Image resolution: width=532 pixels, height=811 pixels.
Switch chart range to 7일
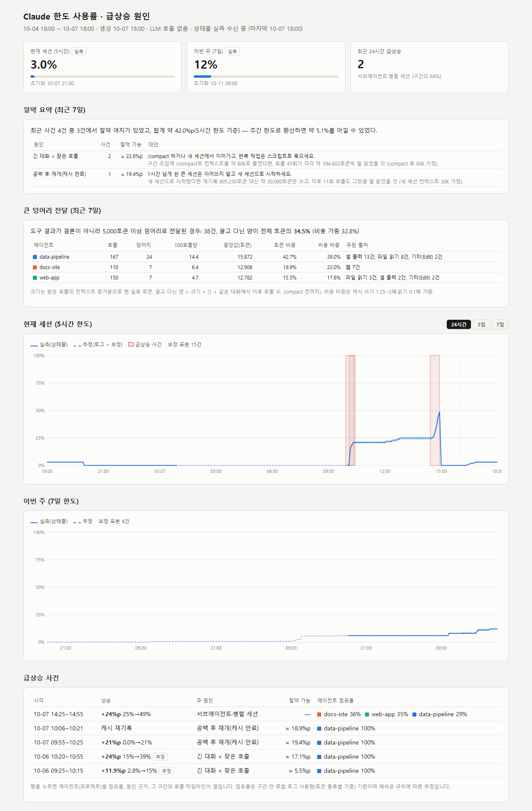[500, 324]
